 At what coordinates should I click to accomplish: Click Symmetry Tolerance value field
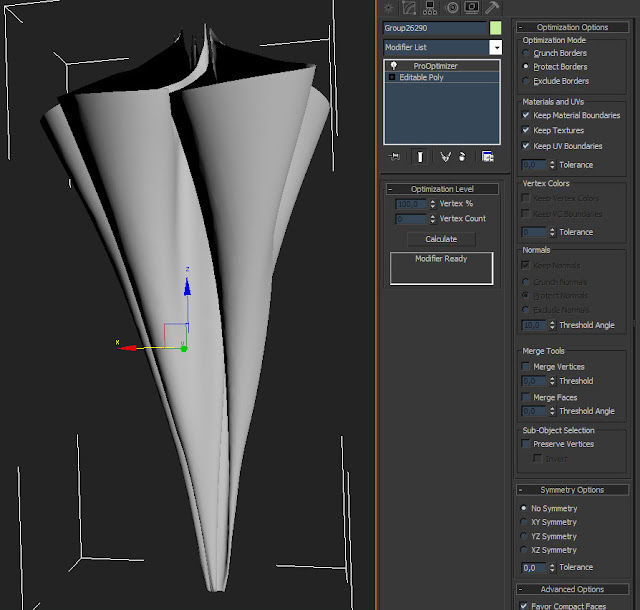(x=534, y=568)
